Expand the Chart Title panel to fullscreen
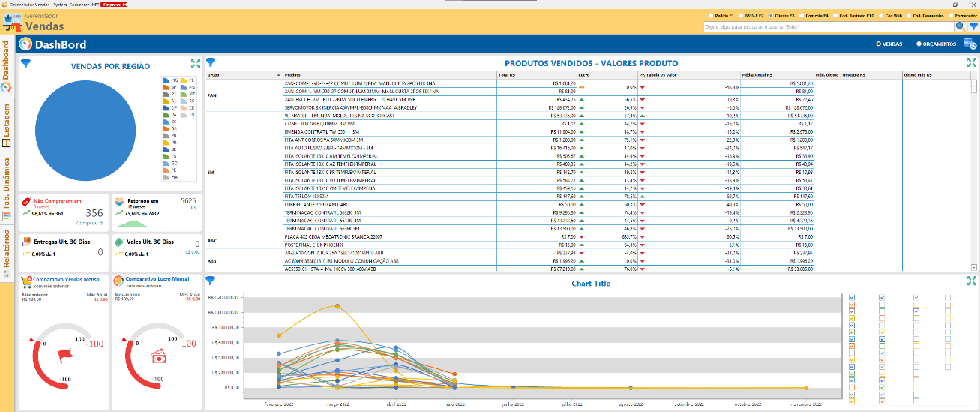Viewport: 980px width, 412px height. click(972, 281)
